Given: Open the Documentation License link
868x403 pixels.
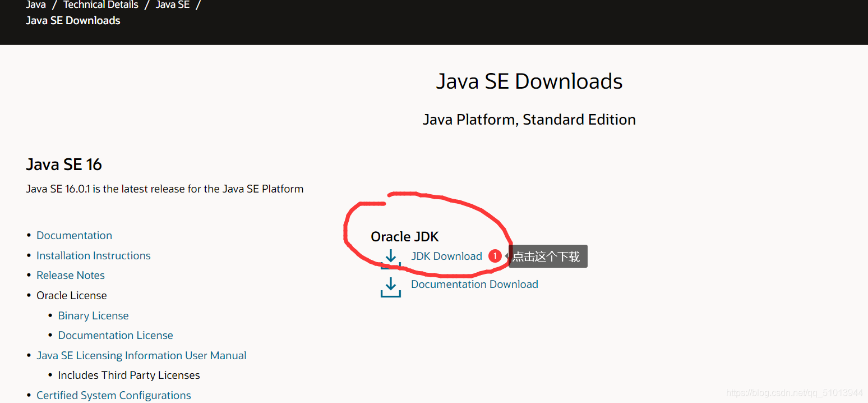Looking at the screenshot, I should coord(116,335).
